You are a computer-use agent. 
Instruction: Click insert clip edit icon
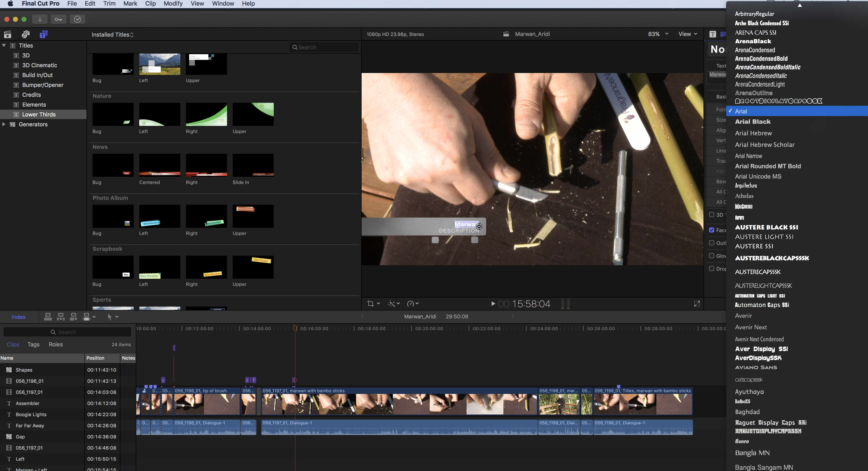tap(61, 316)
